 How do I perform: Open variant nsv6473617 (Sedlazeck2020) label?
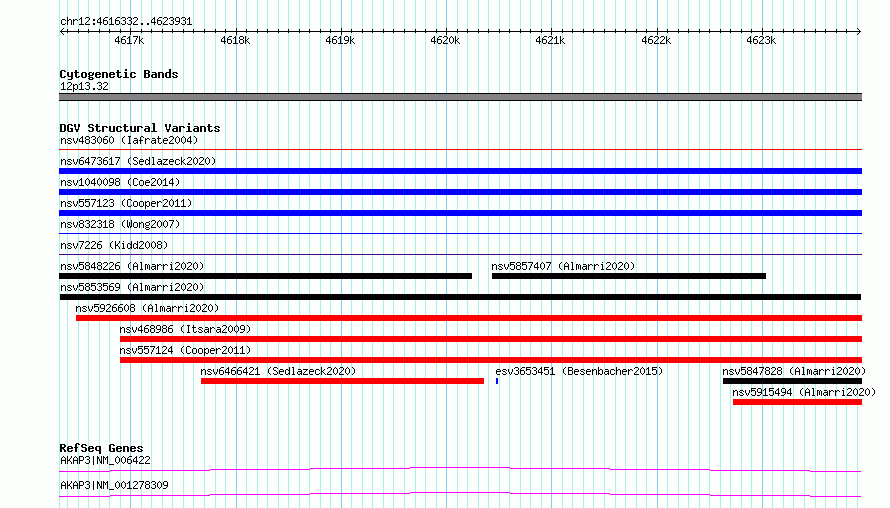pos(138,161)
